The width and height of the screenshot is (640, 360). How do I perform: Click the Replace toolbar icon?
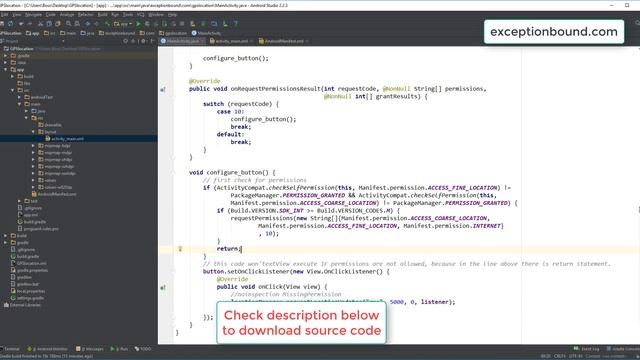click(77, 24)
